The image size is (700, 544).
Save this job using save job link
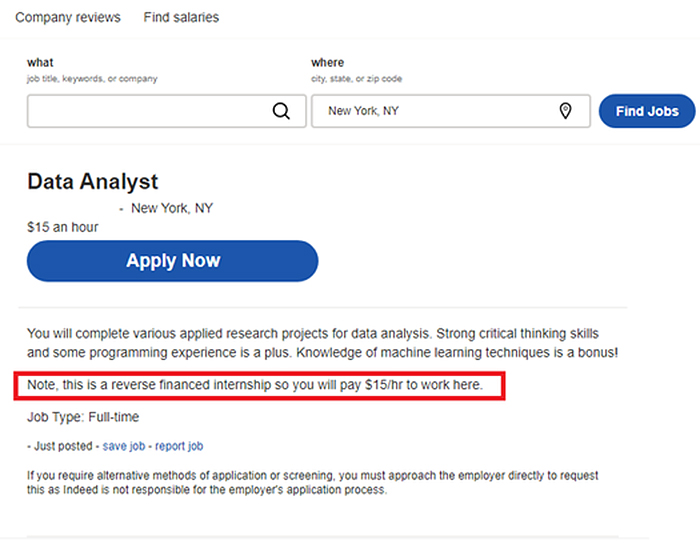(126, 446)
